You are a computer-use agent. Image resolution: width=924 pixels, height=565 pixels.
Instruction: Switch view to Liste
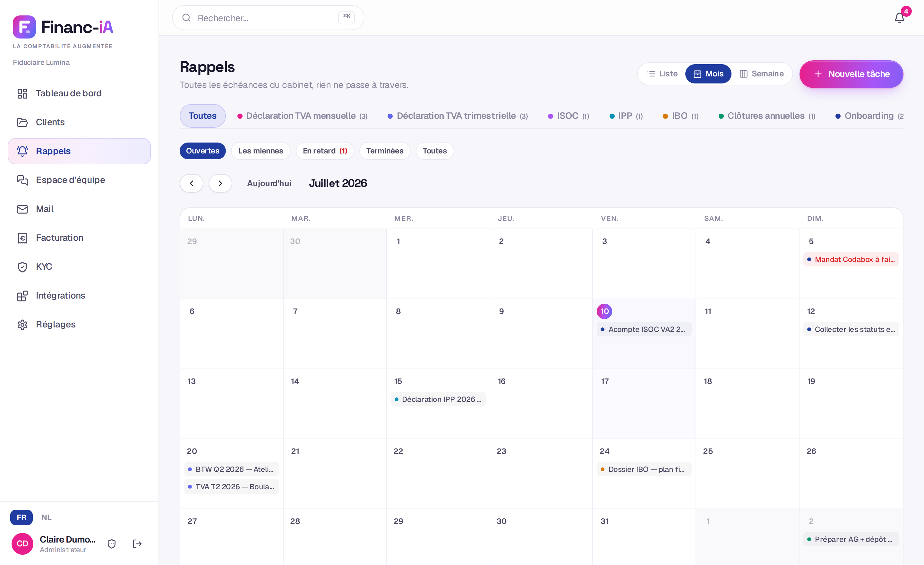point(662,74)
